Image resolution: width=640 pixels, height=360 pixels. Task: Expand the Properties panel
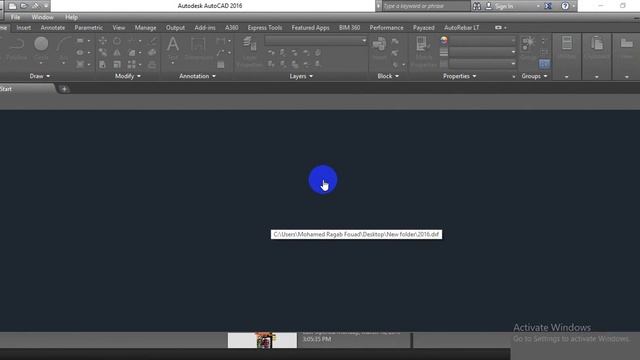[459, 76]
